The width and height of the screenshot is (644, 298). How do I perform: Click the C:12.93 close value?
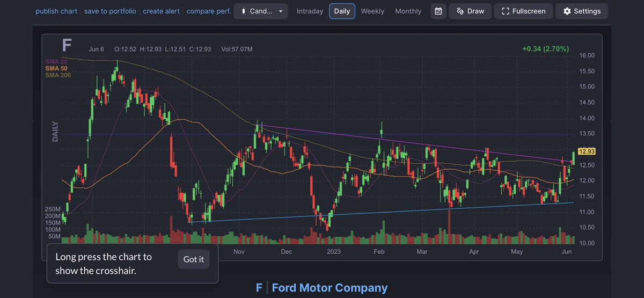(201, 49)
